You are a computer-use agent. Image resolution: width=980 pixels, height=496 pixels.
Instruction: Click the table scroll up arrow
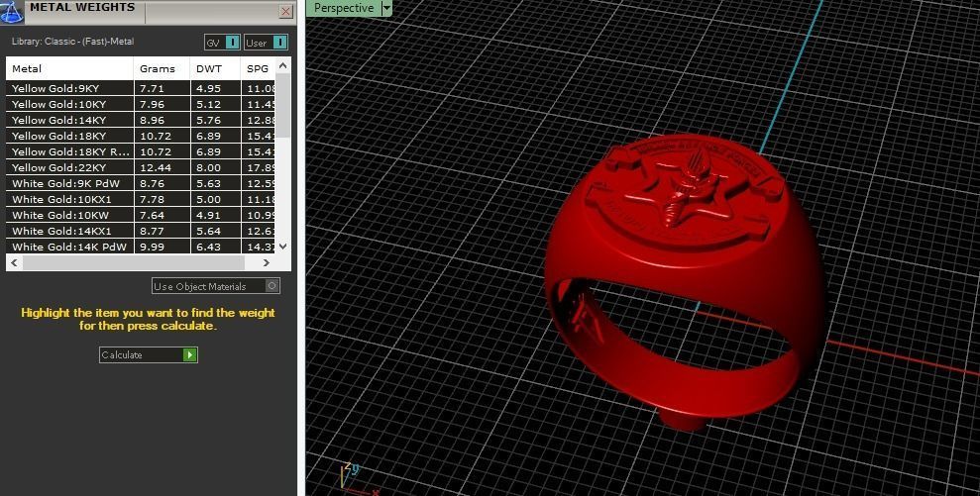pyautogui.click(x=283, y=65)
